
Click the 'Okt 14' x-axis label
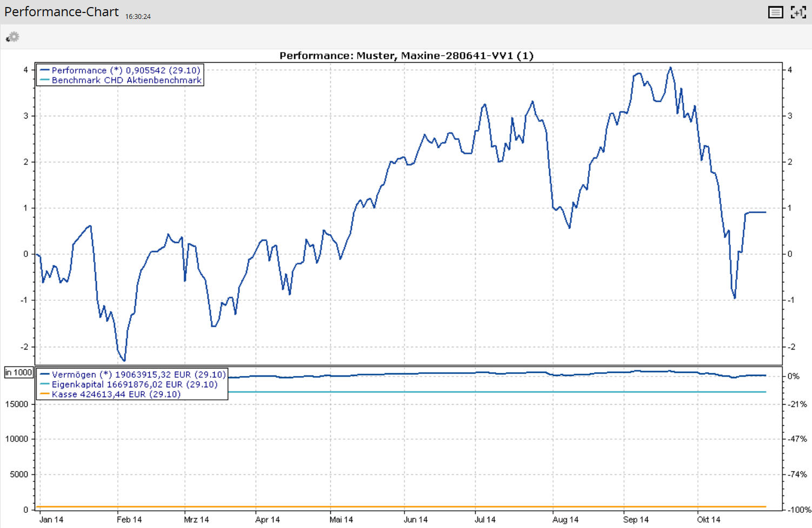pos(708,519)
